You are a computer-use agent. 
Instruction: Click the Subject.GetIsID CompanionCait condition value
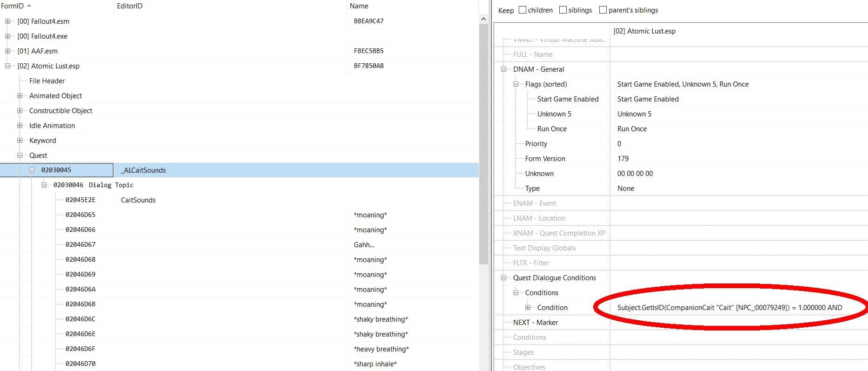pyautogui.click(x=730, y=308)
